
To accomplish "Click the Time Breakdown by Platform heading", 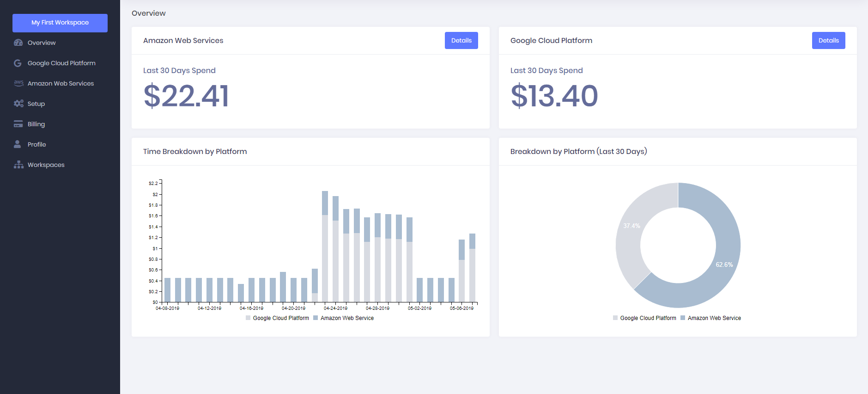I will pyautogui.click(x=195, y=152).
